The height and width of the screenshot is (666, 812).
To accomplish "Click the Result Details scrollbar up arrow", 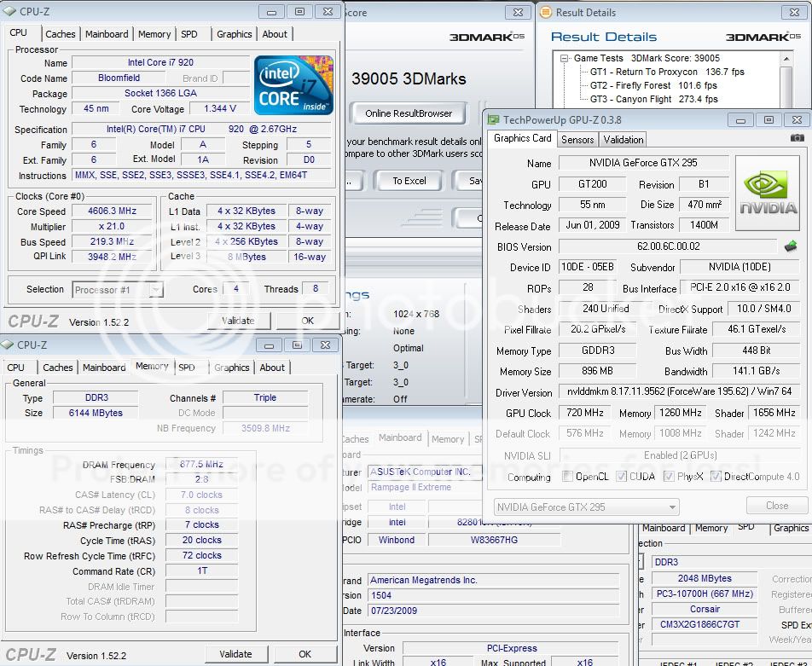I will [786, 58].
